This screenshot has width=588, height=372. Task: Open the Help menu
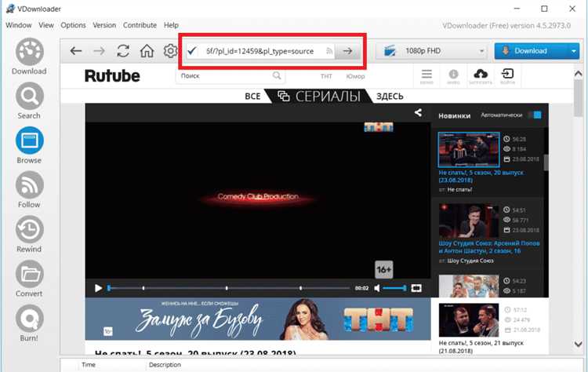coord(171,25)
